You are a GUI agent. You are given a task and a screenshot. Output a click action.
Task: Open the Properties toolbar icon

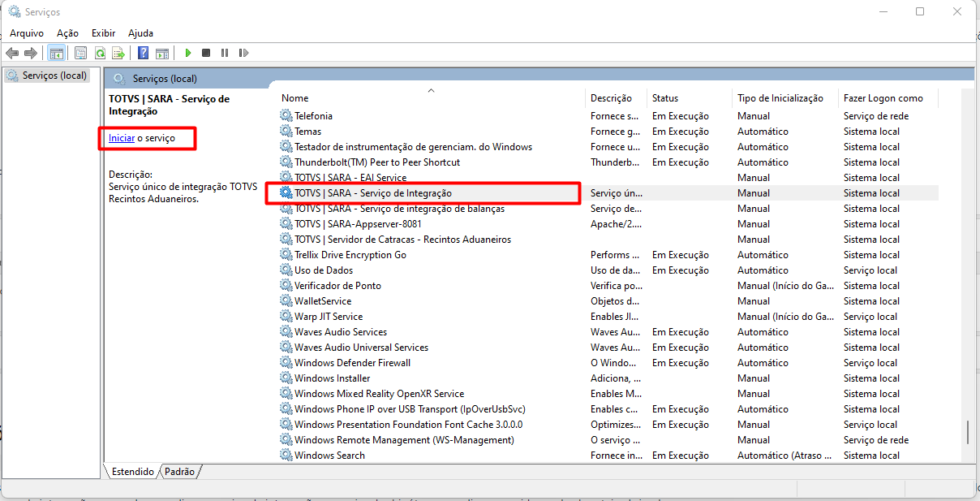(80, 53)
